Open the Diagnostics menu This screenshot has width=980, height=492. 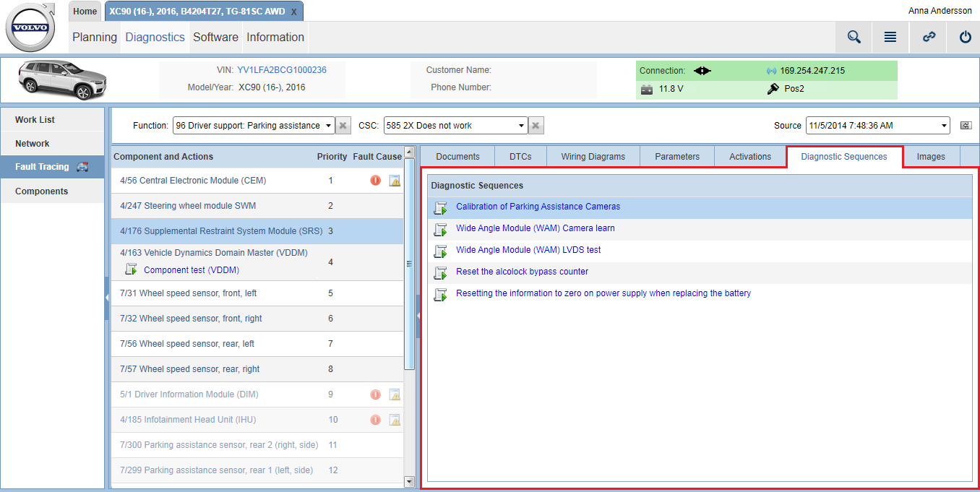[x=155, y=37]
